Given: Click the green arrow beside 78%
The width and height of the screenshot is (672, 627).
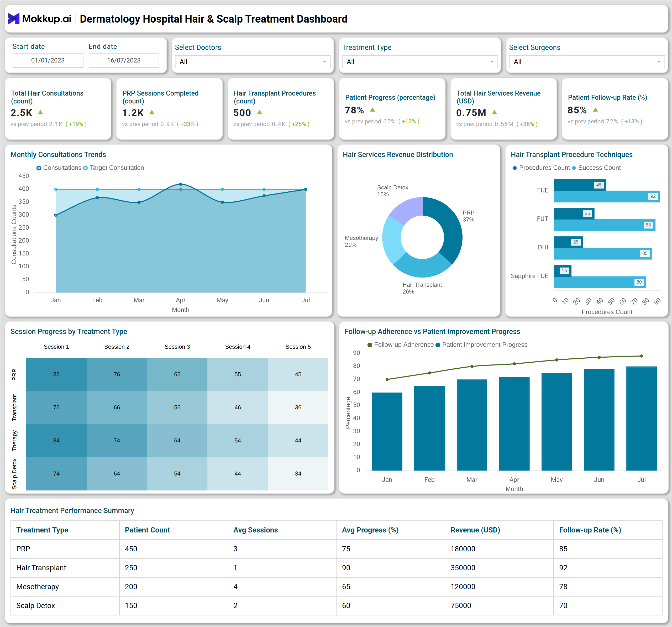Looking at the screenshot, I should point(372,109).
